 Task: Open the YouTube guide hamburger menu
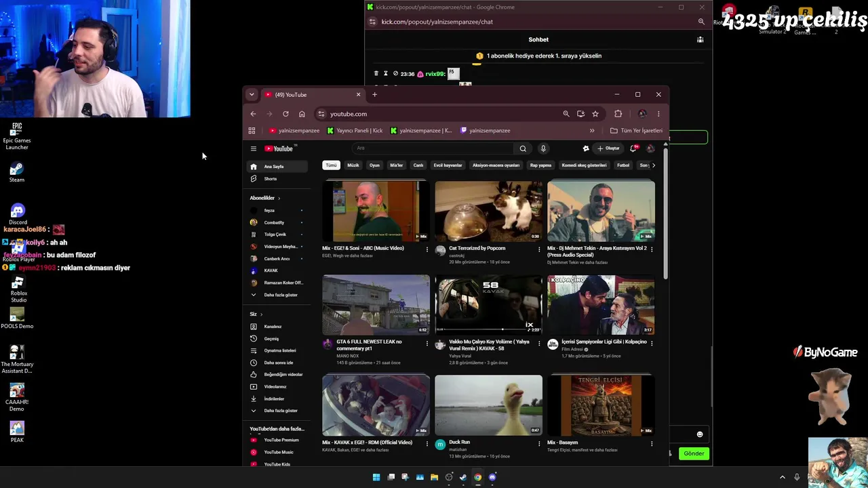[x=254, y=148]
